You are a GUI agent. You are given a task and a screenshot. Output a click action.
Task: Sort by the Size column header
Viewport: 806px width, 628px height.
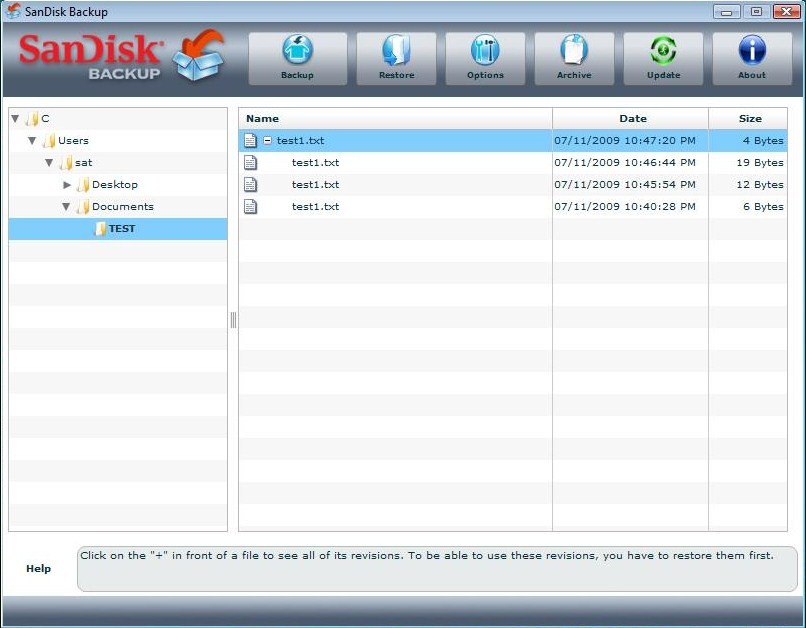pyautogui.click(x=748, y=119)
